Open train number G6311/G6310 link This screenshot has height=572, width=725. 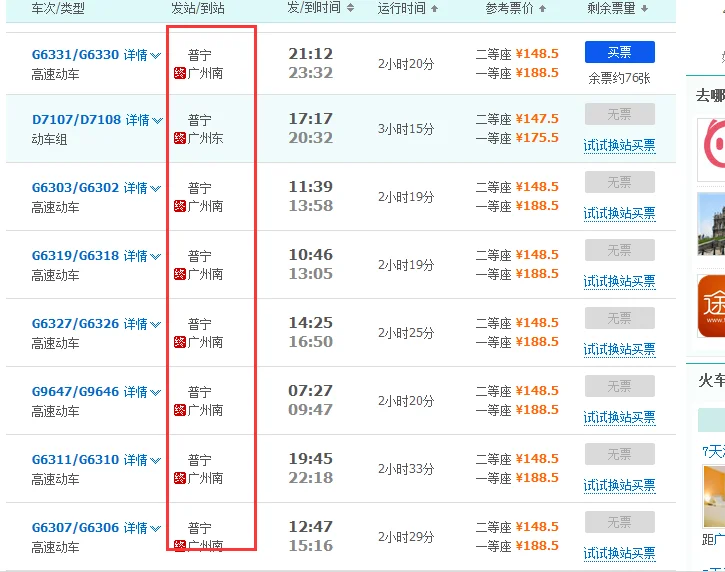pos(75,459)
